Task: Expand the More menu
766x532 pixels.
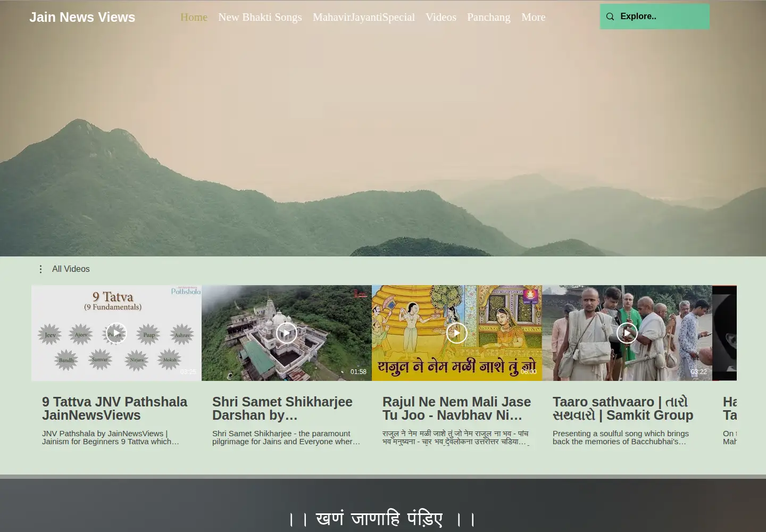Action: point(534,17)
